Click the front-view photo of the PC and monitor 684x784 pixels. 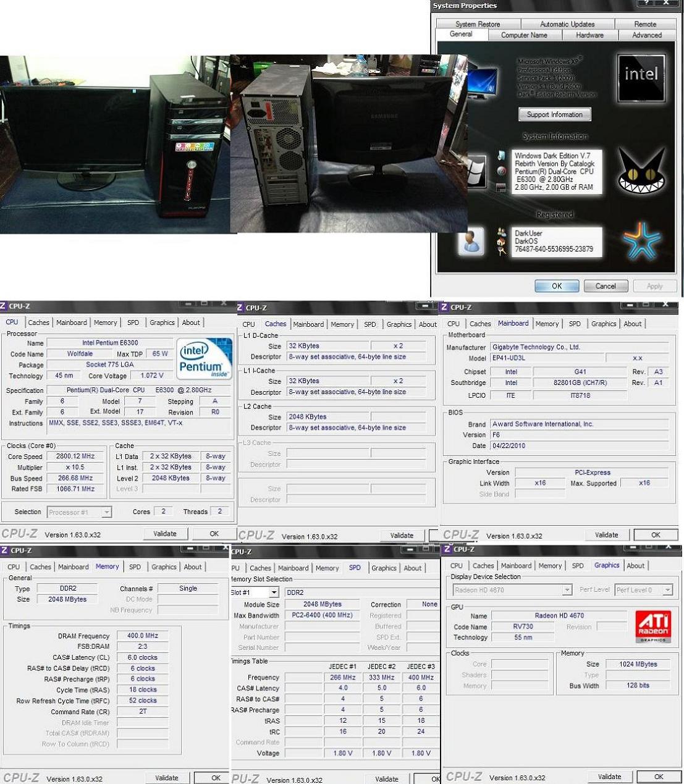pos(115,144)
